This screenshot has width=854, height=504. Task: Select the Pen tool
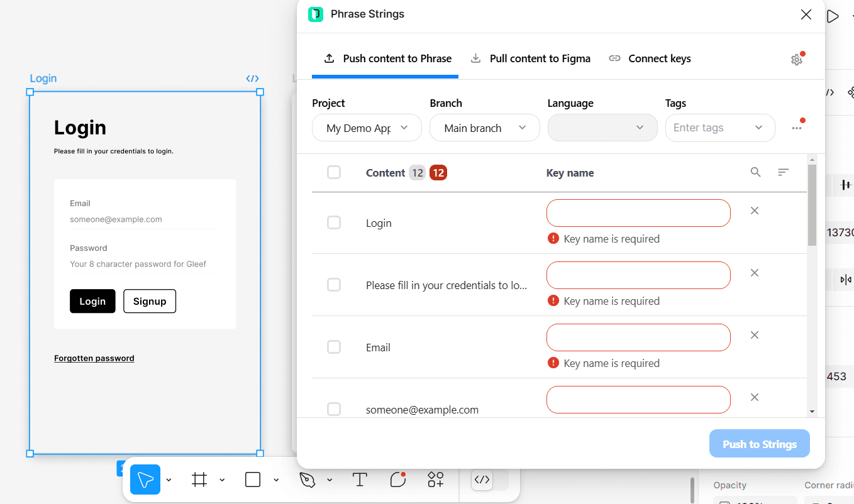click(307, 480)
